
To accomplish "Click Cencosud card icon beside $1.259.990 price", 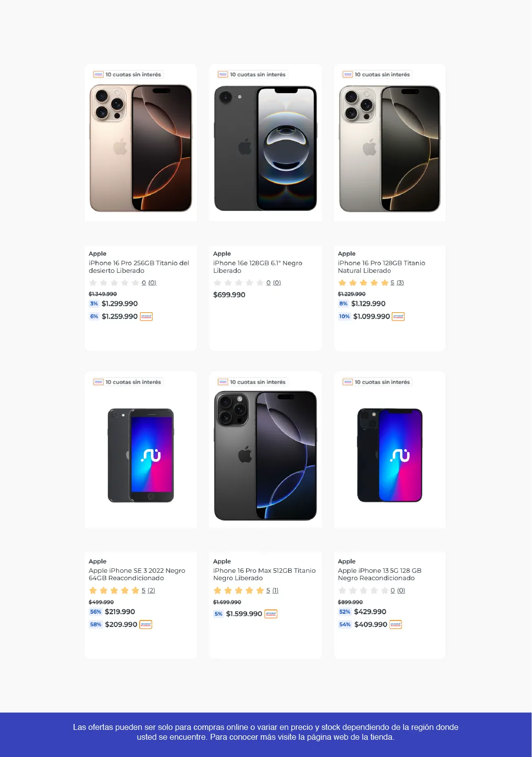I will coord(146,317).
